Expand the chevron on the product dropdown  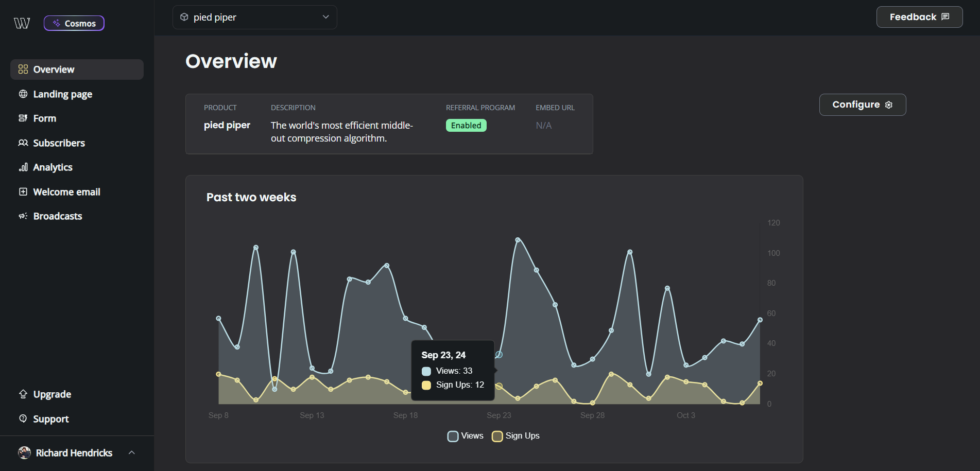click(325, 17)
